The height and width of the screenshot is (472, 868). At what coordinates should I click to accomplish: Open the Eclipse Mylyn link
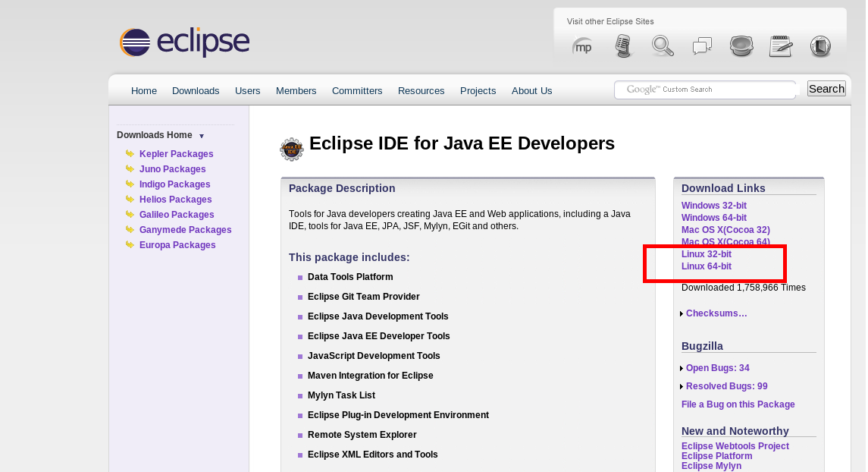(x=711, y=466)
